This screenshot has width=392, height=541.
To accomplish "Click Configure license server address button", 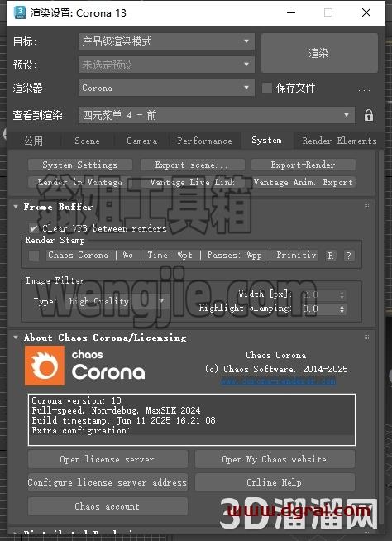I will [108, 482].
